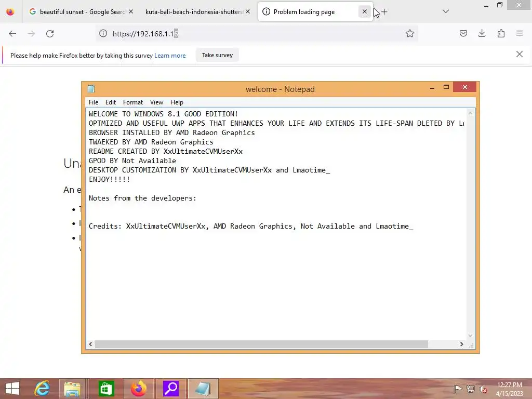
Task: Open the Notepad Format menu
Action: [x=133, y=102]
